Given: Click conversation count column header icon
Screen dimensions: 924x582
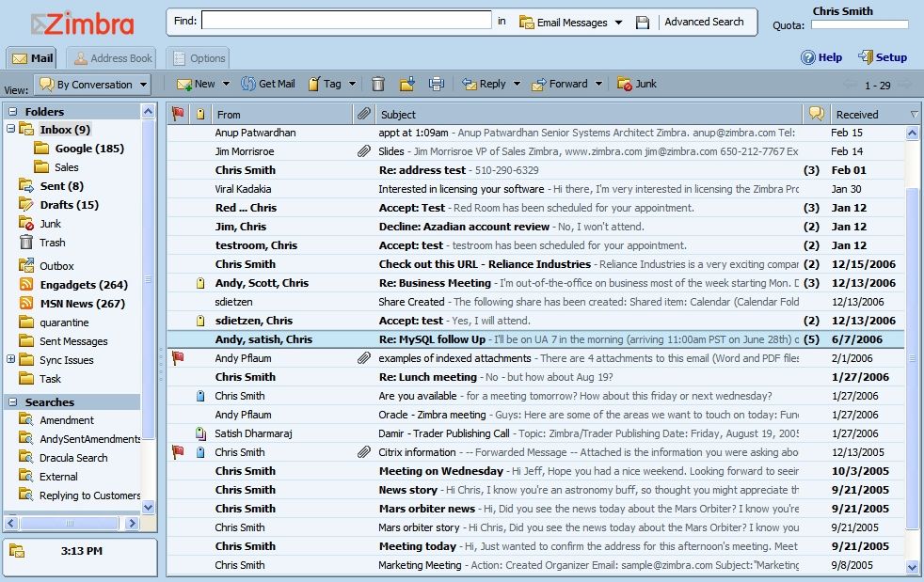Looking at the screenshot, I should click(x=816, y=114).
